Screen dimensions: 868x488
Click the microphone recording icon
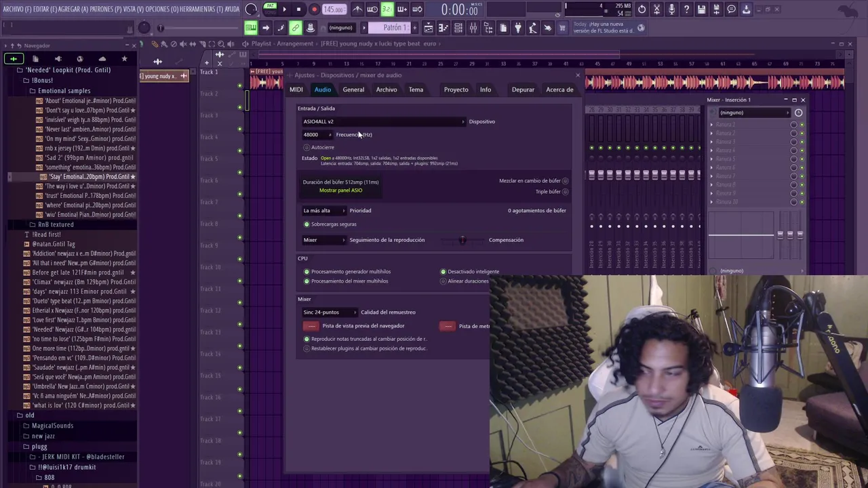671,9
